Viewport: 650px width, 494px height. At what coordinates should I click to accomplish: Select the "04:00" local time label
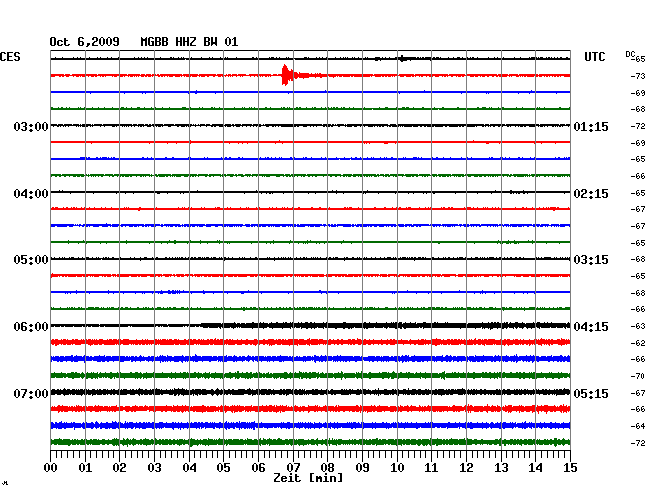[x=31, y=194]
